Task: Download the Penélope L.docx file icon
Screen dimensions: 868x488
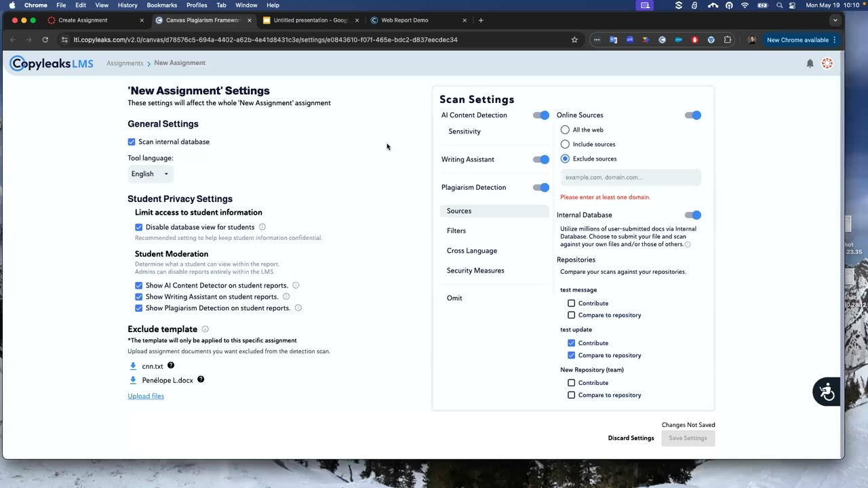Action: click(x=133, y=380)
